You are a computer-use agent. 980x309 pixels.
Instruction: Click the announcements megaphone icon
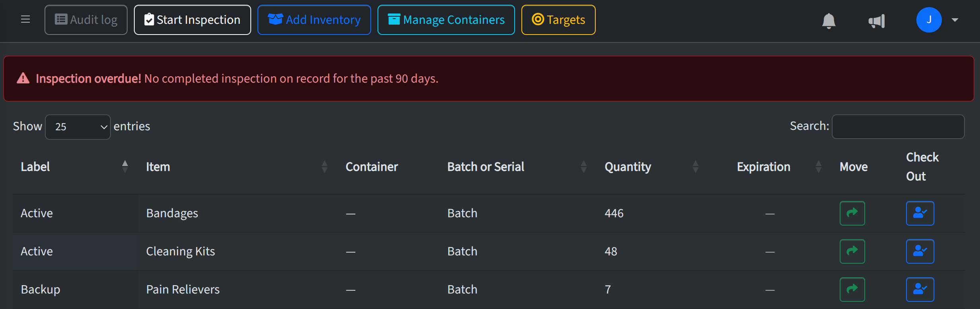coord(876,21)
